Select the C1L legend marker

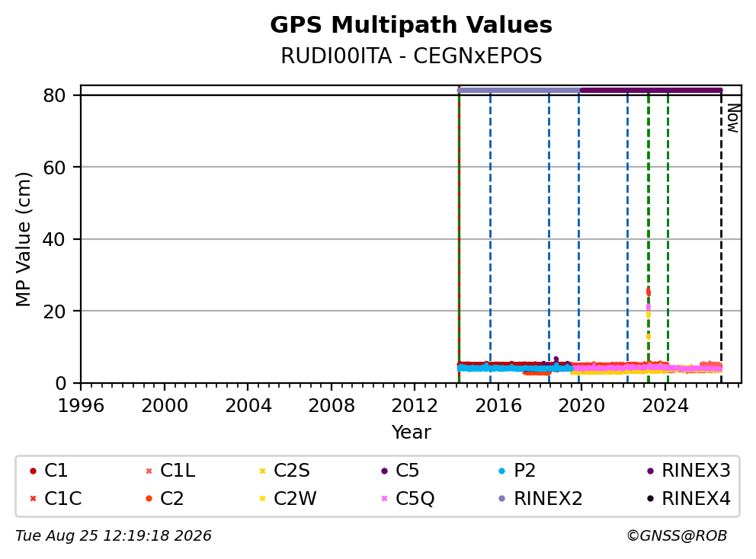coord(149,471)
